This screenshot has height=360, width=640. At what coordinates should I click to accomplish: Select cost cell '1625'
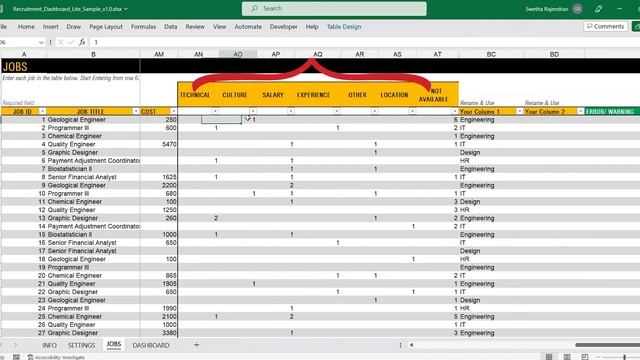point(159,177)
